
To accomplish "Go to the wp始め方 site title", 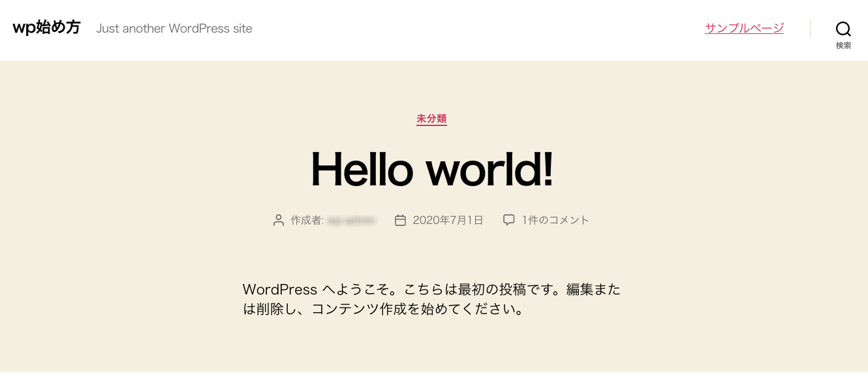I will coord(46,27).
